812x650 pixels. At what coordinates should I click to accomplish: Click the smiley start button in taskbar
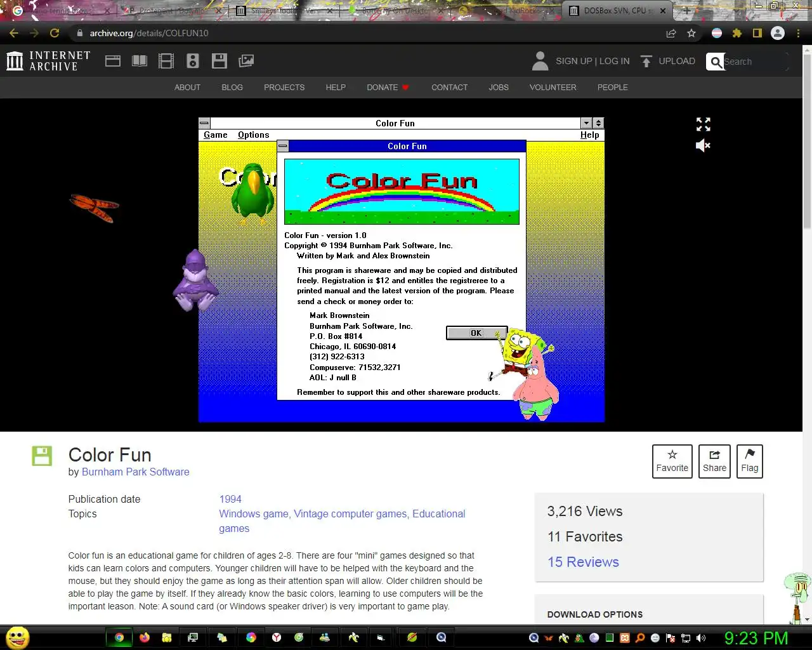coord(18,637)
